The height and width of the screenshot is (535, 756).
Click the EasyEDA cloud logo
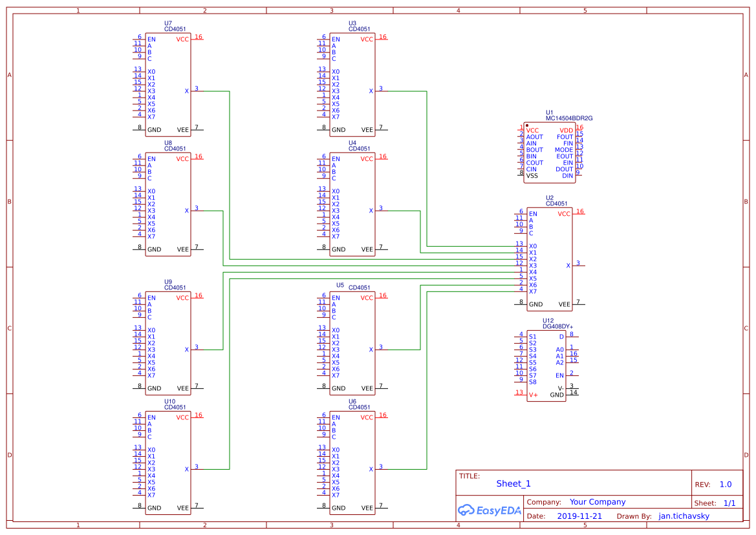pyautogui.click(x=488, y=510)
